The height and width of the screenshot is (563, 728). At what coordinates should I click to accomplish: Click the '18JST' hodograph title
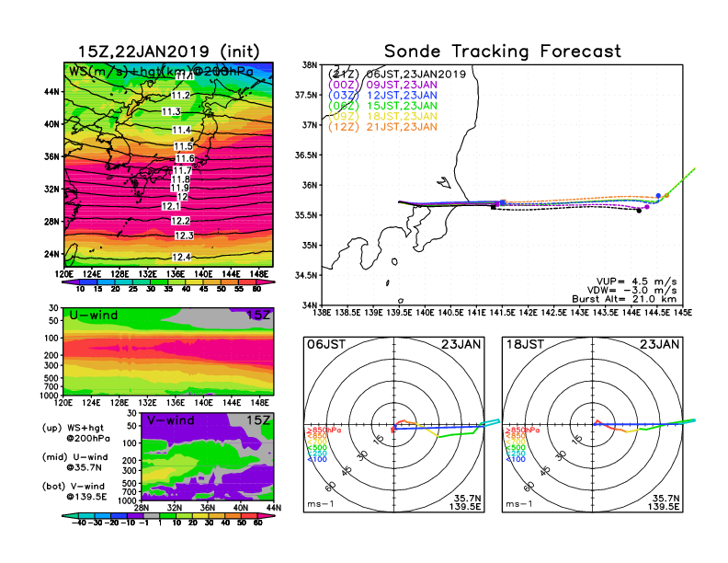(x=525, y=345)
